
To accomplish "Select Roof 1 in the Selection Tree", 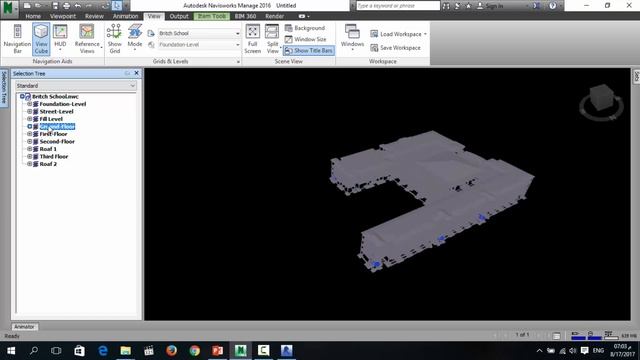I will (48, 149).
